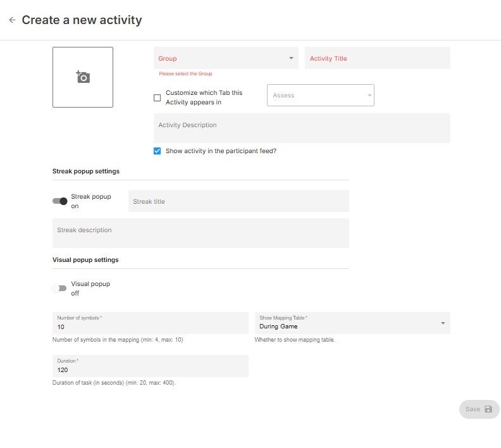Turn off the Streak popup toggle
501x448 pixels.
[60, 201]
